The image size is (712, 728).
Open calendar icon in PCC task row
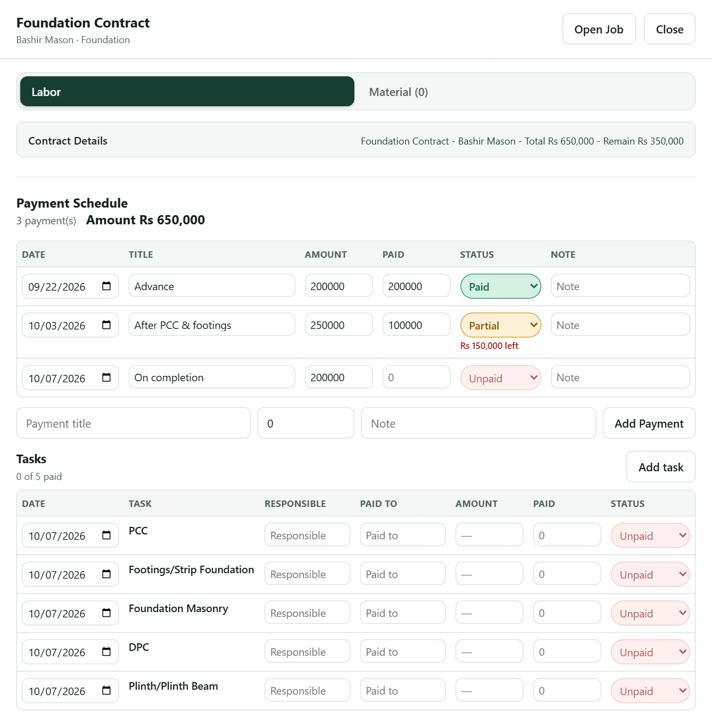(106, 535)
